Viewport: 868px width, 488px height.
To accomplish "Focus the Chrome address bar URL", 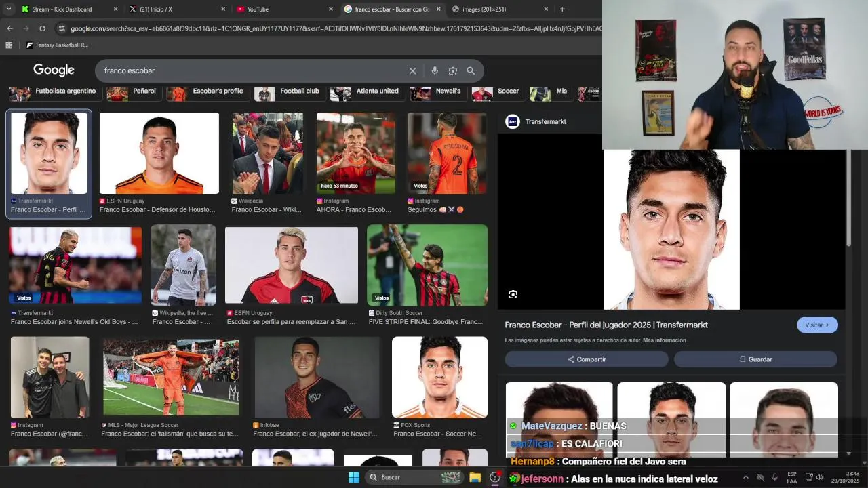I will pos(336,28).
